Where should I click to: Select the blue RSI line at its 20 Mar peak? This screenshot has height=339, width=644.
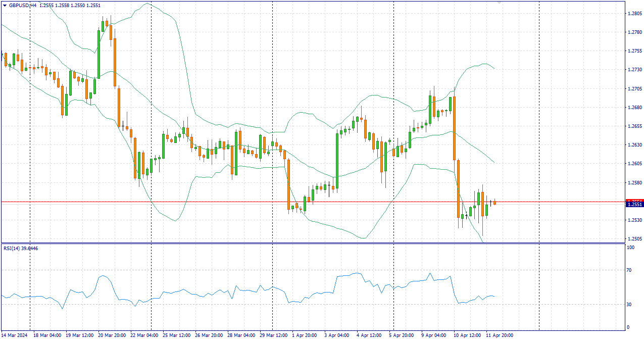pos(103,276)
